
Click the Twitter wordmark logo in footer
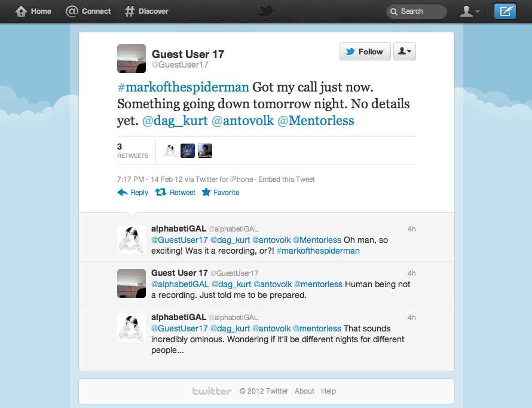click(x=212, y=391)
